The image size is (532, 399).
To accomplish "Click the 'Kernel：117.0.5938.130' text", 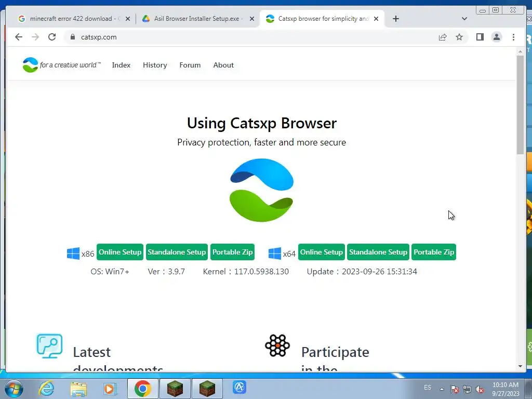I will tap(246, 271).
